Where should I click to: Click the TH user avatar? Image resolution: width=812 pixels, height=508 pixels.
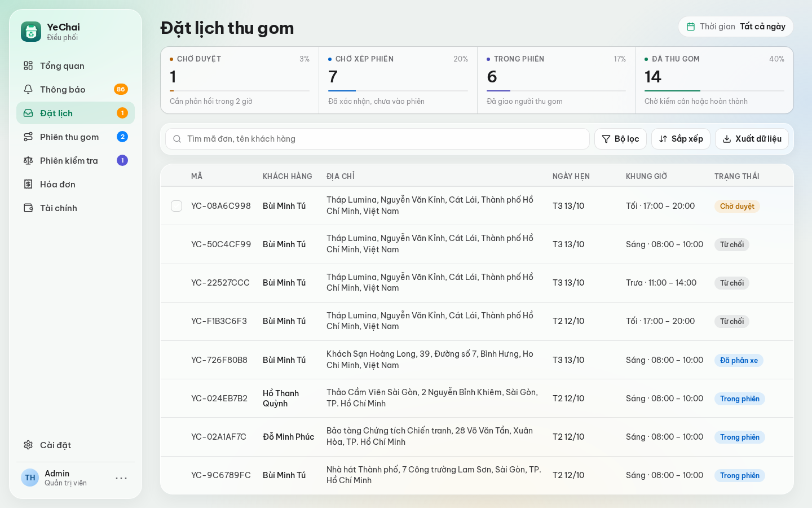(30, 478)
